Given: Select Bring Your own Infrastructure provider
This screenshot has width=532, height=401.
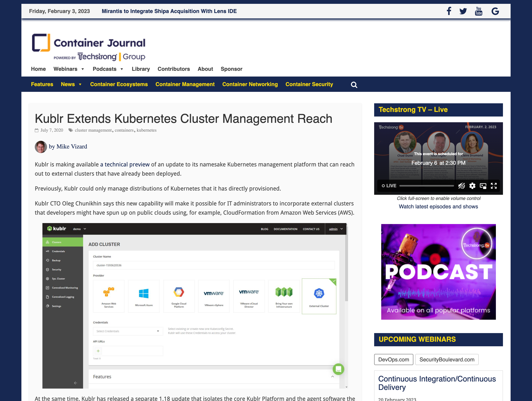Looking at the screenshot, I should coord(284,296).
